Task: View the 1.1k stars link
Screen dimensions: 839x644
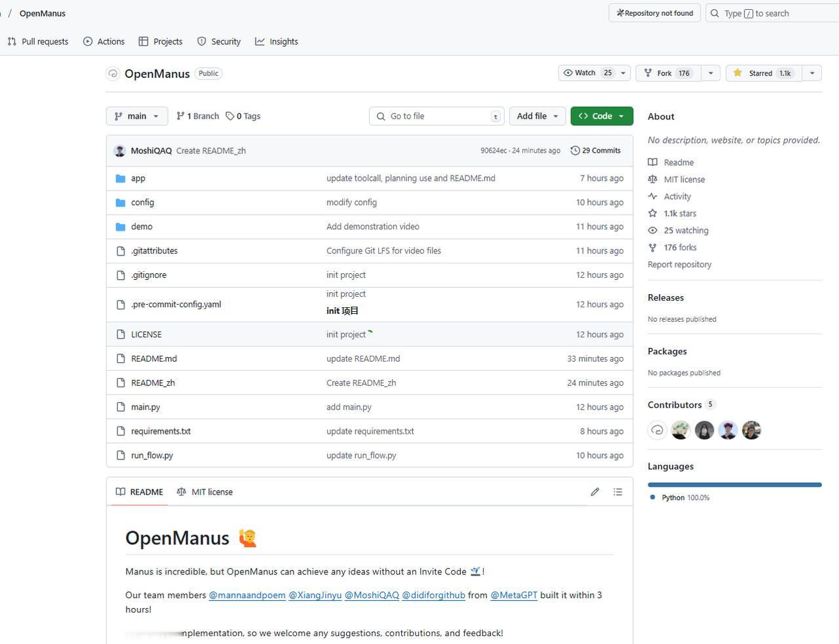Action: click(673, 214)
